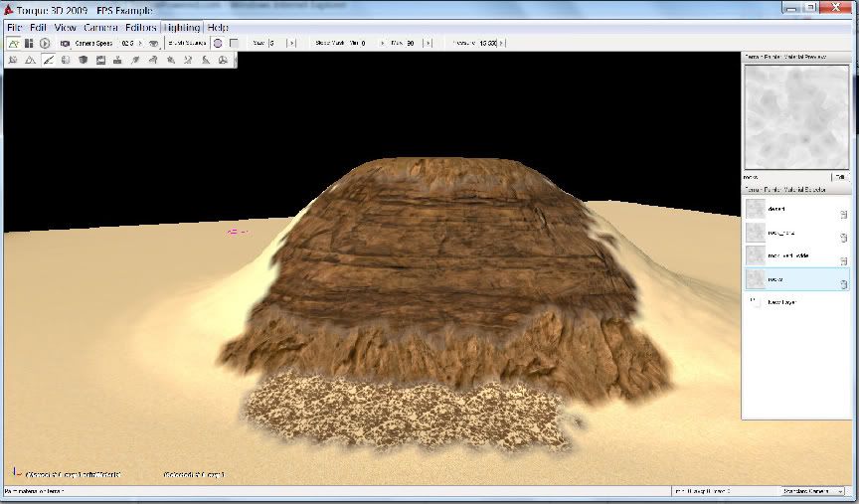The width and height of the screenshot is (859, 504).
Task: Click the Edit button under material preview
Action: coord(840,177)
